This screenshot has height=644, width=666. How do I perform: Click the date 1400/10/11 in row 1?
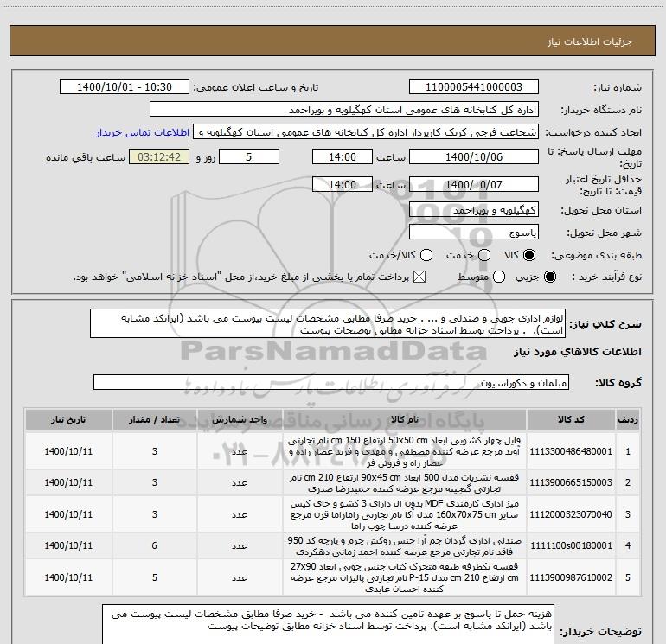point(68,451)
